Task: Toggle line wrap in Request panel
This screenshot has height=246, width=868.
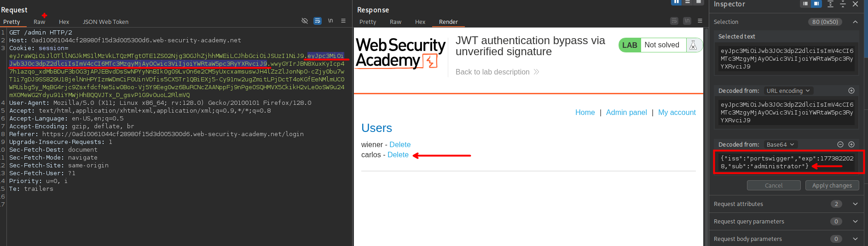Action: click(x=318, y=21)
